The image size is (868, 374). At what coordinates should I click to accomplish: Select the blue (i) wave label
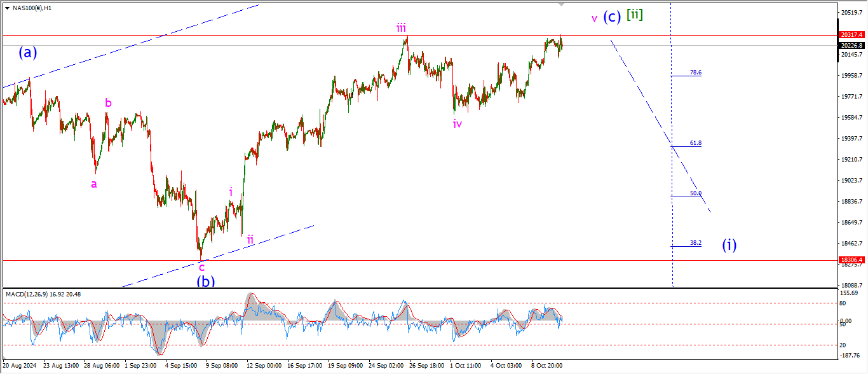pos(729,245)
